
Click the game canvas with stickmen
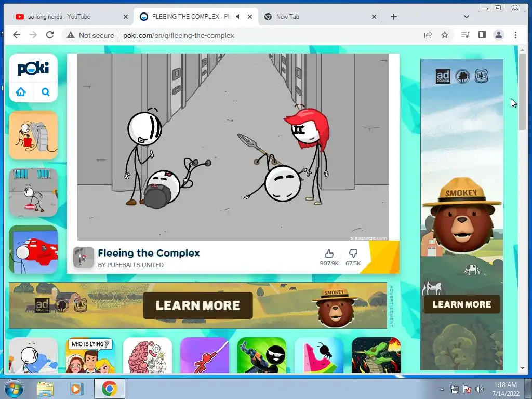pyautogui.click(x=233, y=147)
